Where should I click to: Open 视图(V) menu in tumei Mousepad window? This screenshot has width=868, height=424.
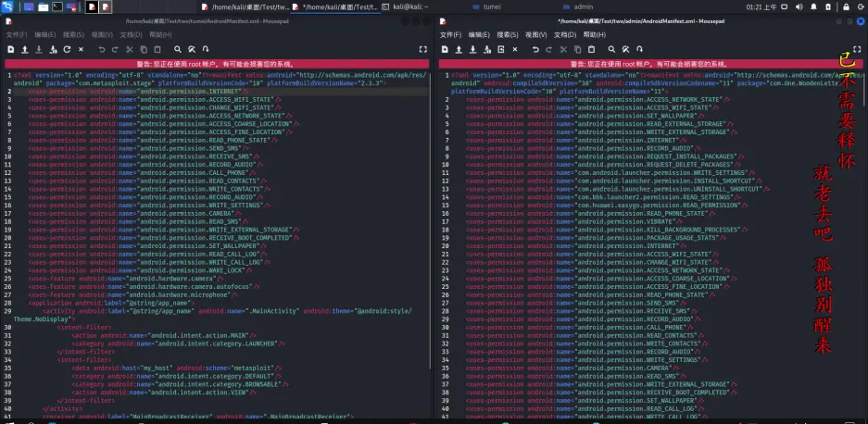point(102,34)
